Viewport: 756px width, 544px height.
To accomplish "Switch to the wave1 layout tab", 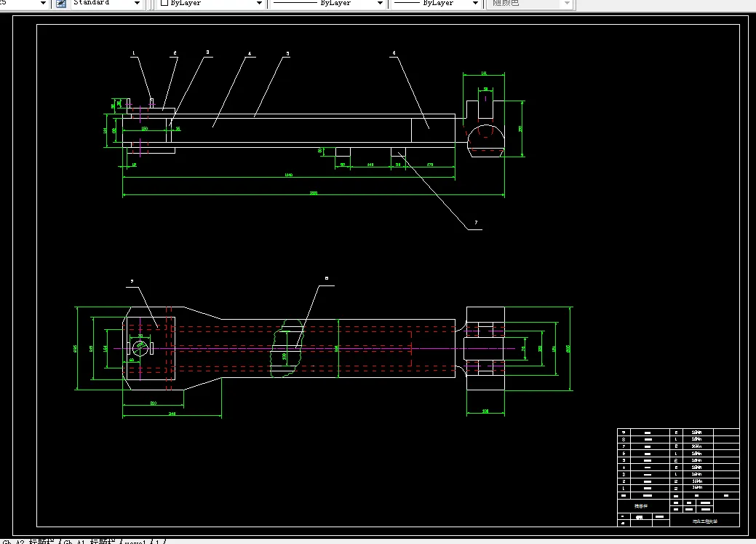I will [135, 541].
